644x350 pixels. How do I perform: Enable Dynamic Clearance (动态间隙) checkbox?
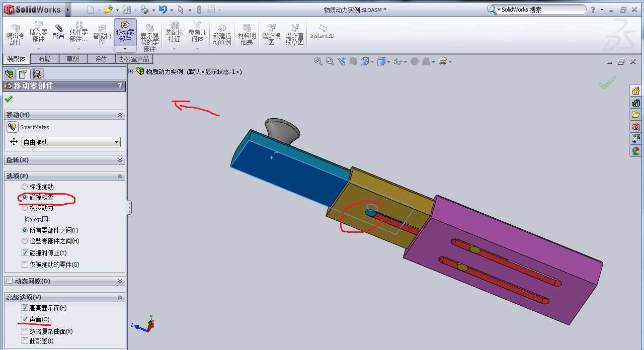click(10, 281)
